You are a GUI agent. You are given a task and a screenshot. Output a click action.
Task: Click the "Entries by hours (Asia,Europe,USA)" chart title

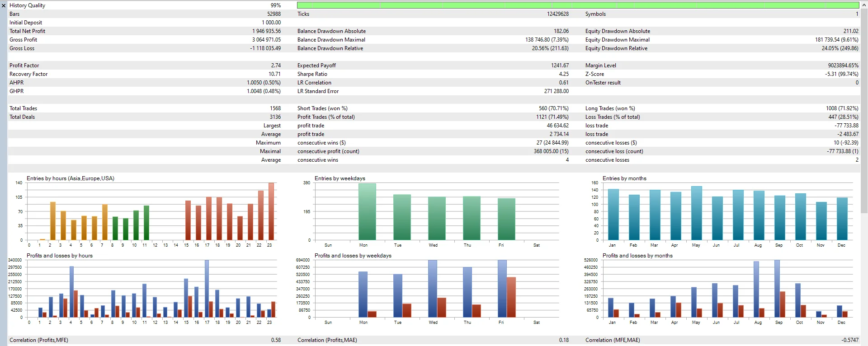[x=71, y=178]
